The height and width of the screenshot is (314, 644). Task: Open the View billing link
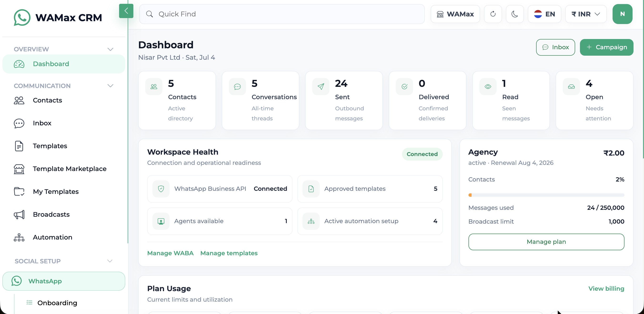pos(606,289)
